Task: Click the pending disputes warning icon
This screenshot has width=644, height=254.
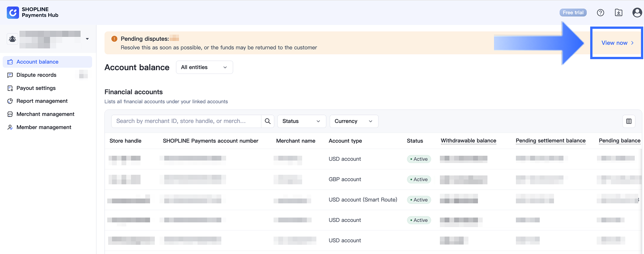Action: 114,39
